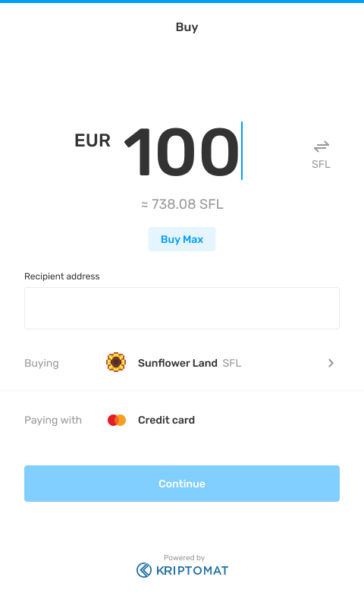
Task: Click the Recipient address label
Action: coord(61,276)
